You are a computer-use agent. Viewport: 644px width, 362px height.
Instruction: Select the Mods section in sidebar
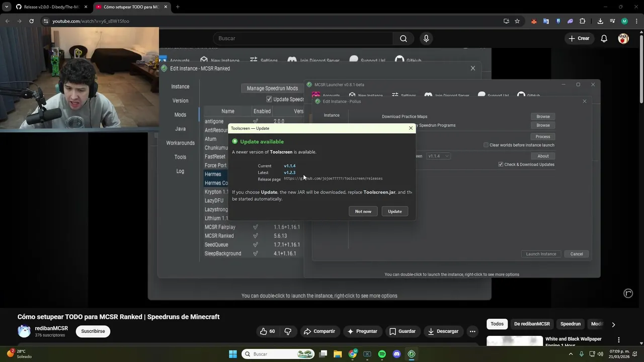pos(180,115)
